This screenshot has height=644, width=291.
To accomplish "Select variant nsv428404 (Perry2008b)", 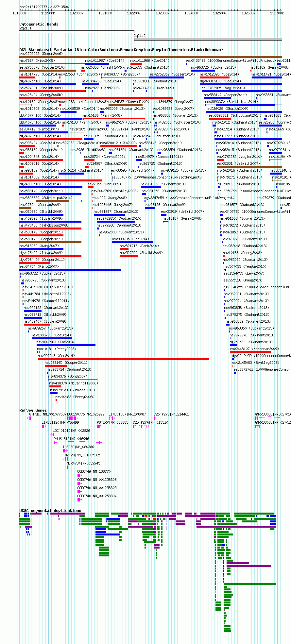I will click(96, 98).
